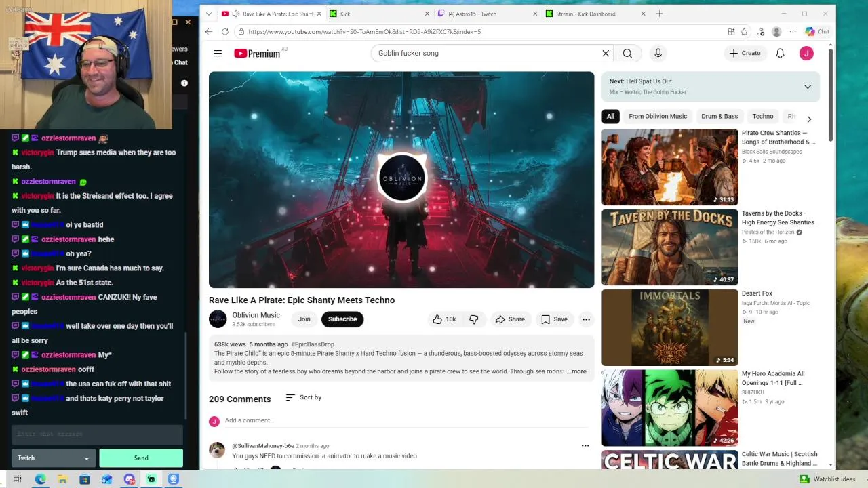Open the notifications bell

click(x=780, y=53)
